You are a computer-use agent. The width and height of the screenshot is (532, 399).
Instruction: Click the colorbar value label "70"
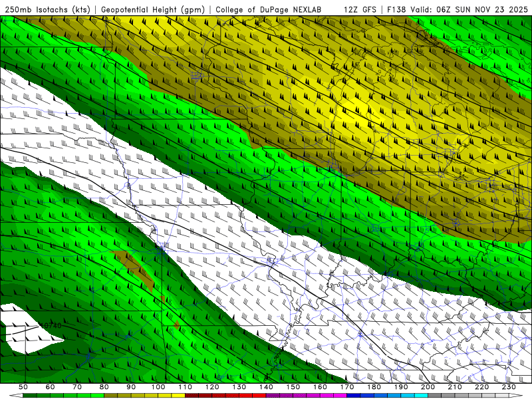click(77, 387)
